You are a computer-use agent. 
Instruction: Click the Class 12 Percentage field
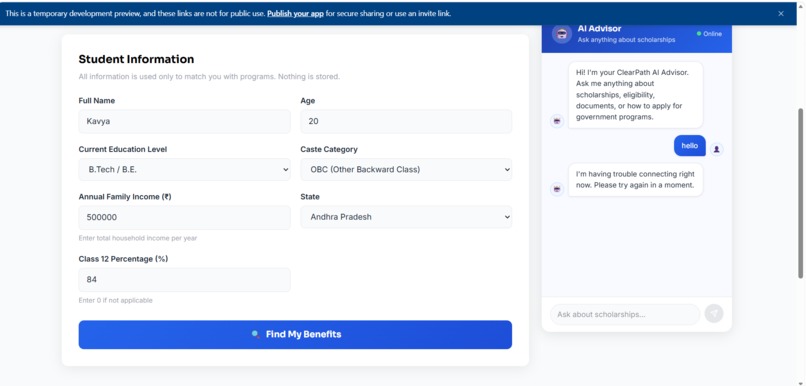[184, 280]
